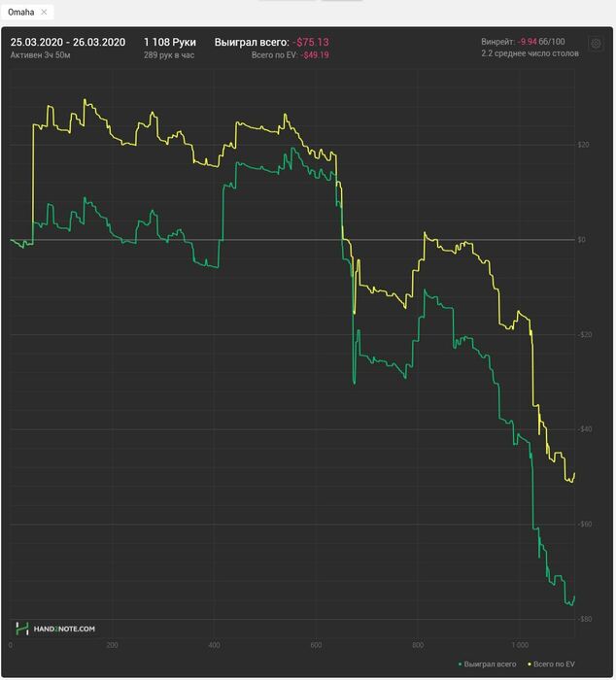
Task: Click the total won value -$75.13
Action: pos(311,42)
